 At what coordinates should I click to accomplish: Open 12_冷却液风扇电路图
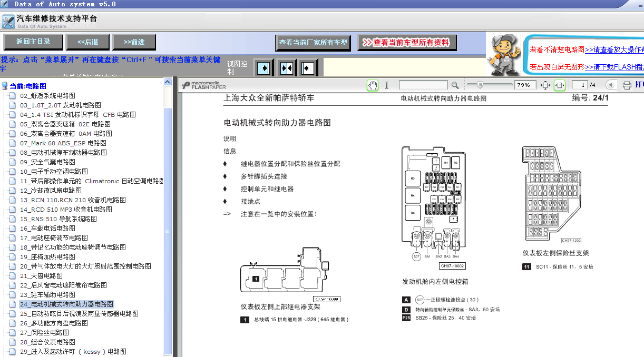(51, 190)
